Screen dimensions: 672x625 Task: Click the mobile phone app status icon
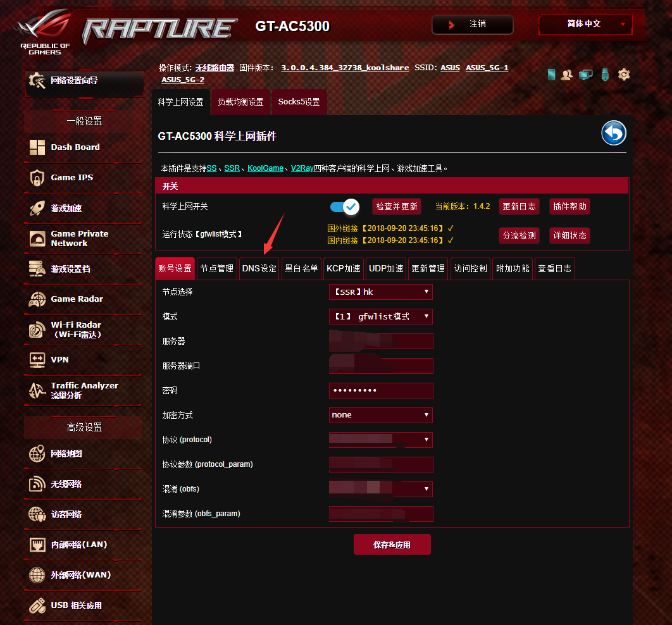click(x=552, y=75)
